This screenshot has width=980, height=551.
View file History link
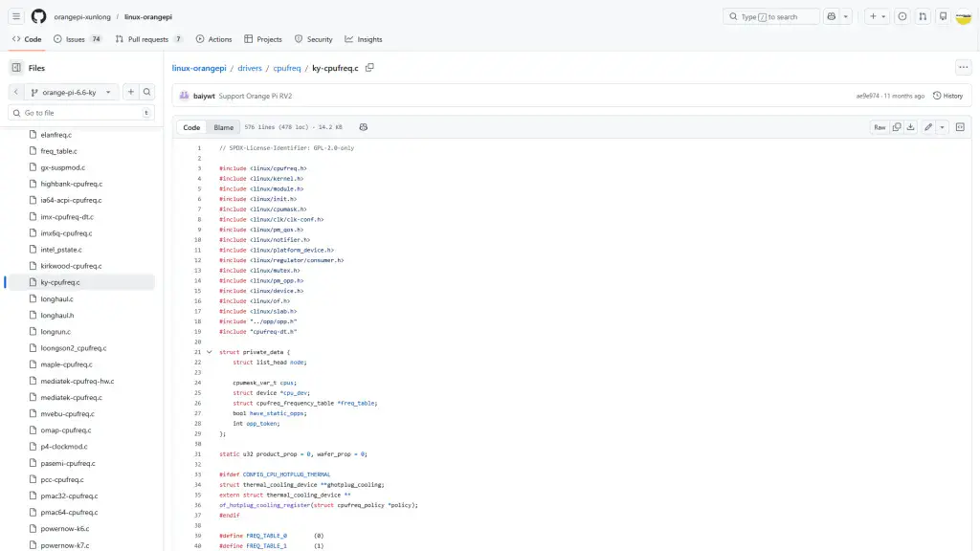point(947,96)
